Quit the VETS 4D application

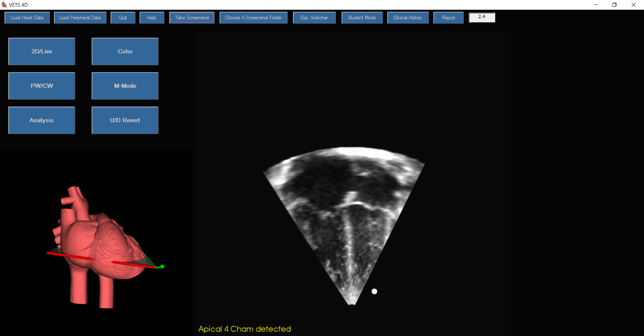pos(123,18)
